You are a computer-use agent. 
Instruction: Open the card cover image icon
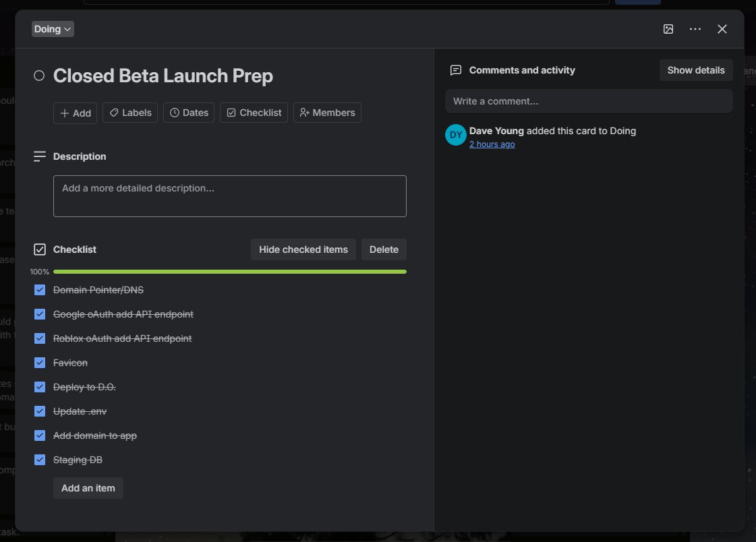point(668,29)
